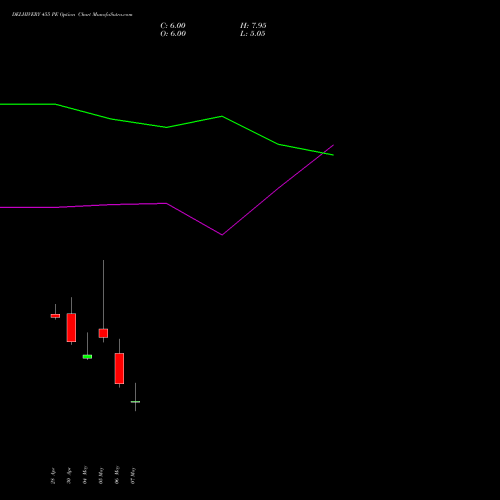The width and height of the screenshot is (500, 500).
Task: Click the 30 Apr date axis label
Action: [69, 476]
